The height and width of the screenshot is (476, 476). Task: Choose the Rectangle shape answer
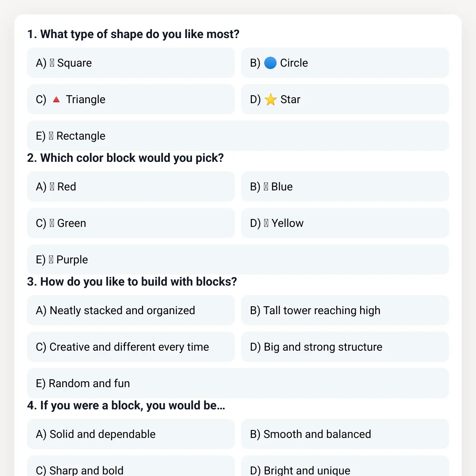(x=238, y=136)
